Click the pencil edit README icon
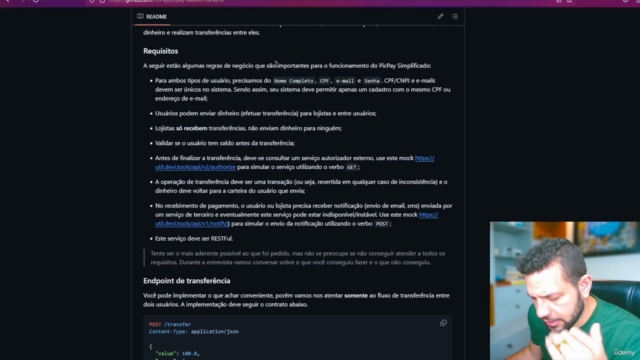This screenshot has height=360, width=640. [440, 16]
